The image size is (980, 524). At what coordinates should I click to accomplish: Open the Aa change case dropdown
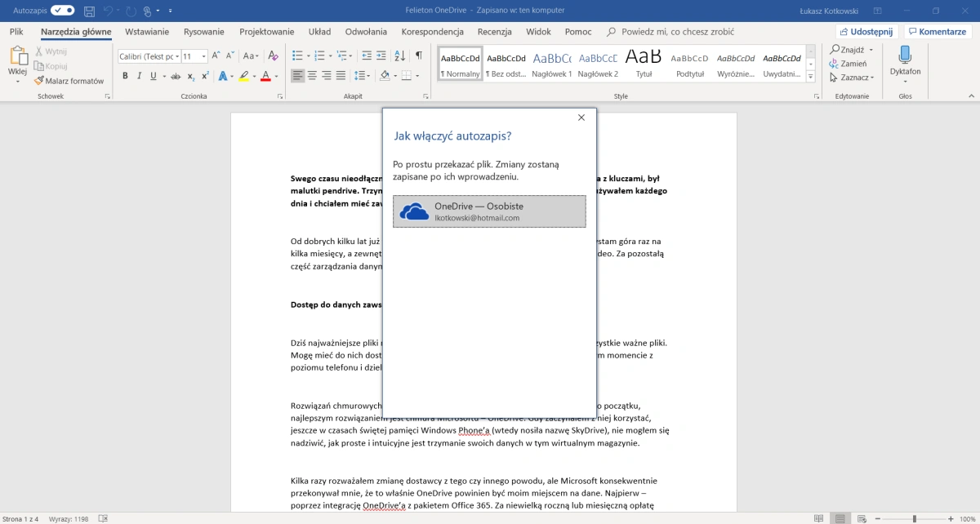[251, 56]
